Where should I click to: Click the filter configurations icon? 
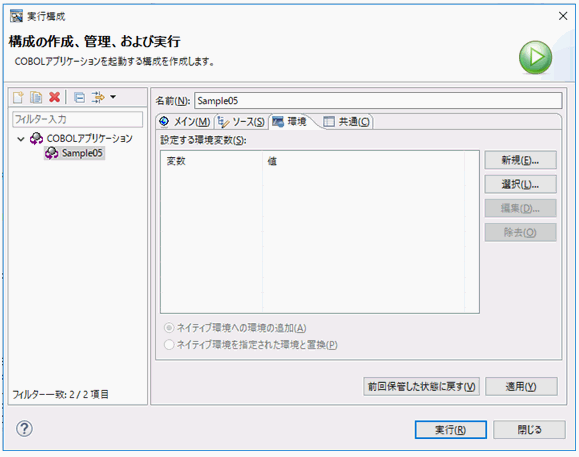pyautogui.click(x=98, y=97)
